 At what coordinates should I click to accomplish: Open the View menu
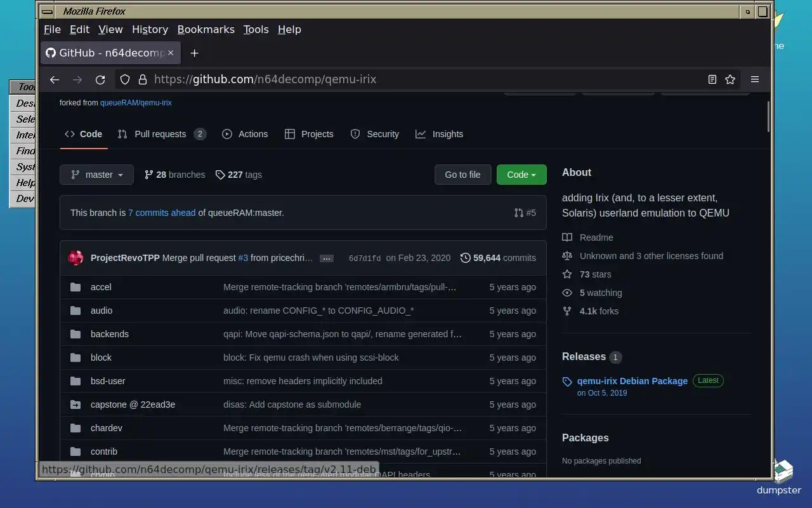[x=110, y=29]
